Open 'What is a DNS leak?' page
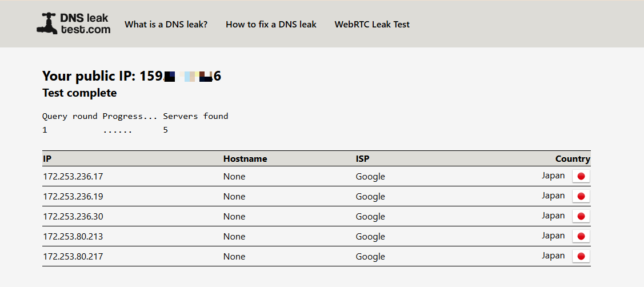Screen dimensions: 644x287 (x=166, y=25)
